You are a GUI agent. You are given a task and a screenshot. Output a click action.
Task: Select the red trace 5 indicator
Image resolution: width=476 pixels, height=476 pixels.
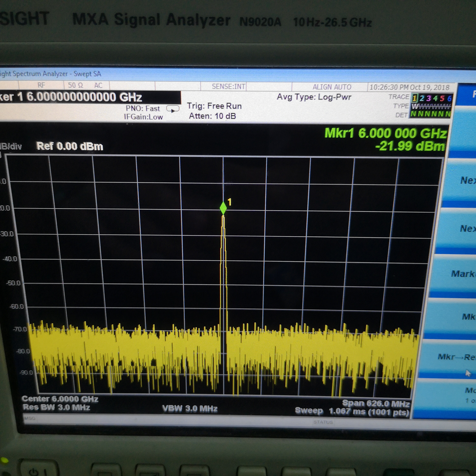click(442, 99)
